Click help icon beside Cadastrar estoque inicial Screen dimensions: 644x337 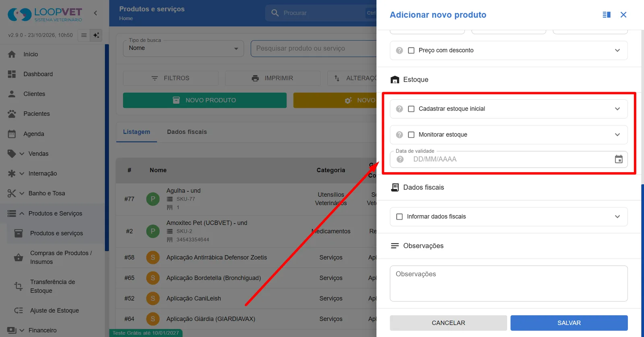click(x=399, y=109)
